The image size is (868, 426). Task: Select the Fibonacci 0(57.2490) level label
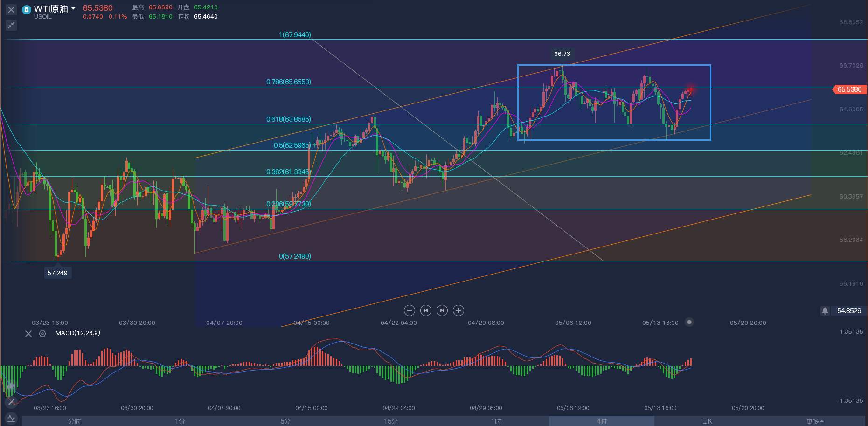(295, 256)
